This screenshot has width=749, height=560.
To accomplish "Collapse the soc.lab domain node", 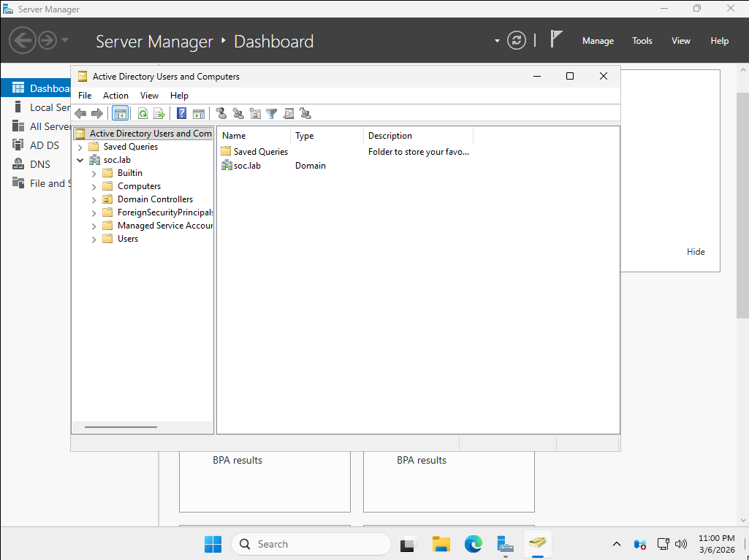I will 80,160.
